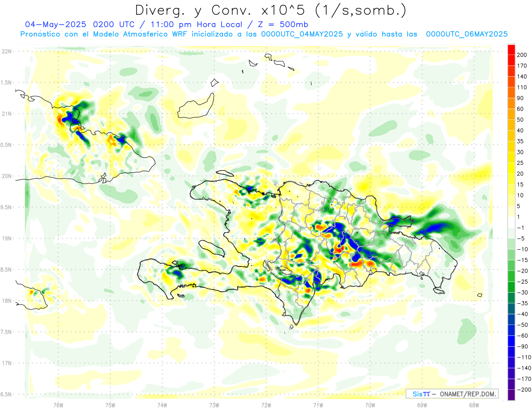Click the positive 90 colorbar label

coord(520,98)
